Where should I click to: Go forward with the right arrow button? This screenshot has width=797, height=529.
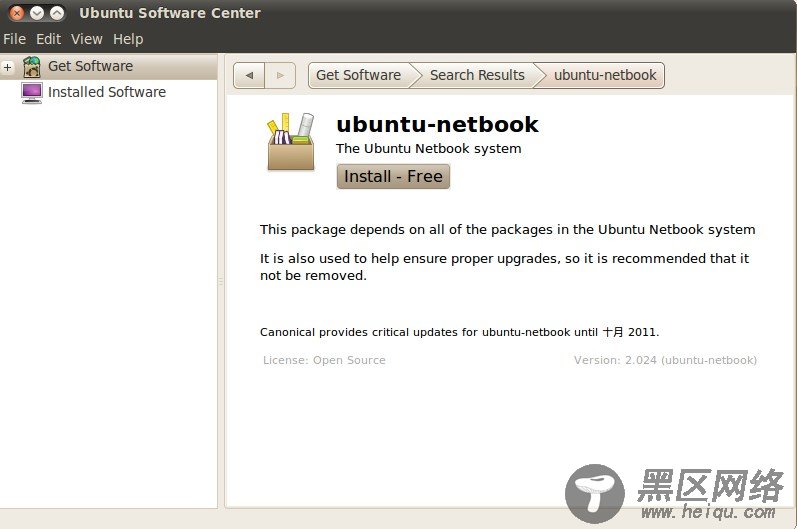pyautogui.click(x=280, y=75)
